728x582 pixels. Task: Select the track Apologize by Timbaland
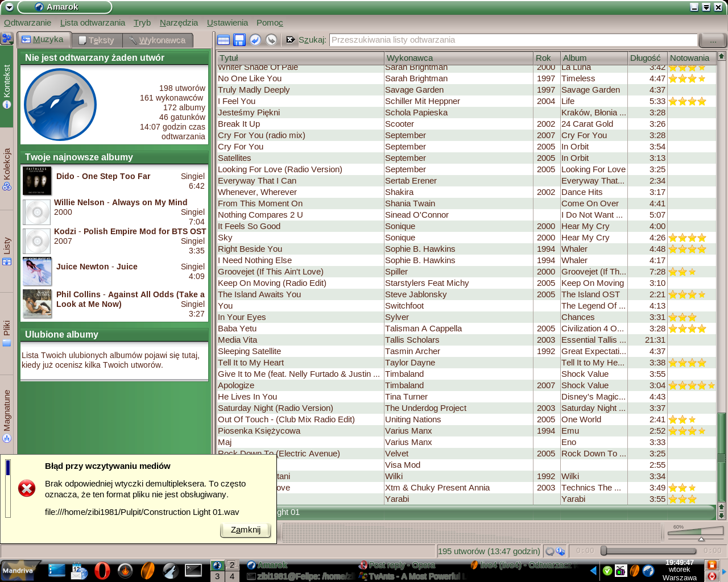click(466, 385)
